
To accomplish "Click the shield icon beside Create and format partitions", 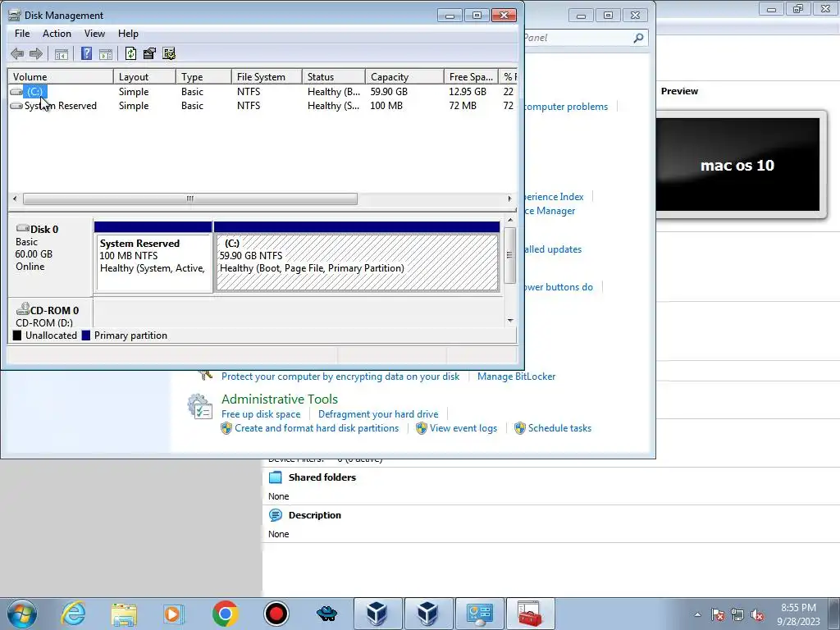I will tap(226, 428).
